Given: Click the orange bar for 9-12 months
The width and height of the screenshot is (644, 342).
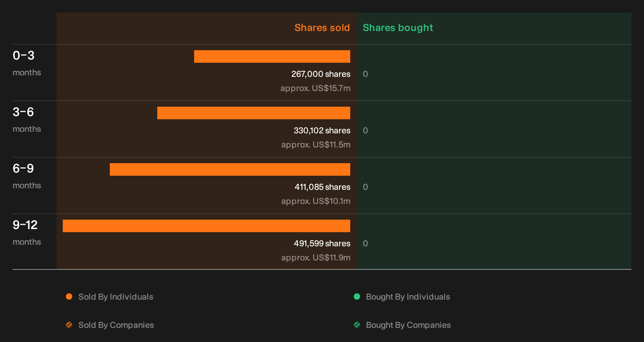Looking at the screenshot, I should [206, 226].
